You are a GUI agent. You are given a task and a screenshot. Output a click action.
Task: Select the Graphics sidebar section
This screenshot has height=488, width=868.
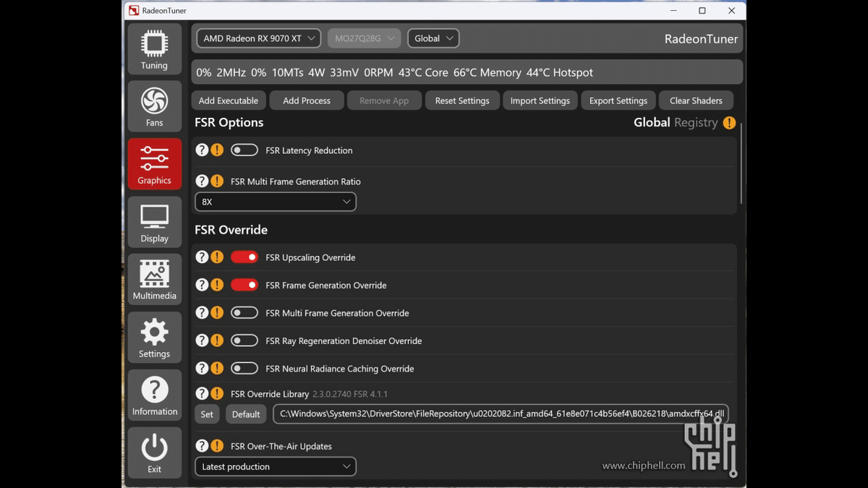click(154, 164)
